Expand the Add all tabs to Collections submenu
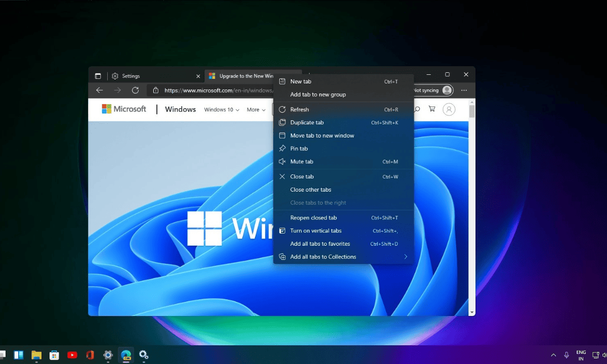 (405, 256)
